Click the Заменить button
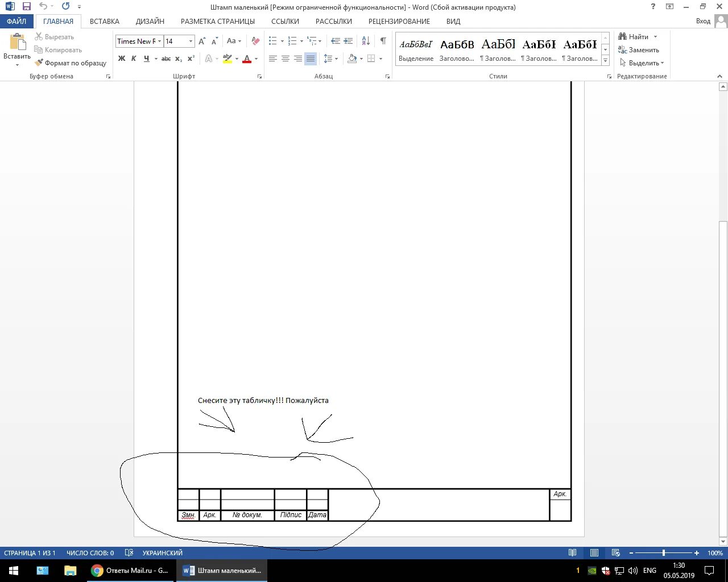728x582 pixels. [639, 50]
